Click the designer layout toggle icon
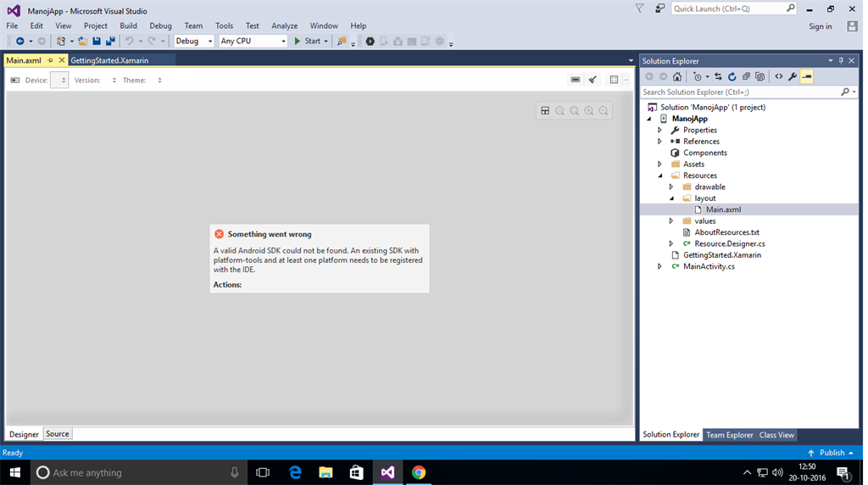 point(545,111)
